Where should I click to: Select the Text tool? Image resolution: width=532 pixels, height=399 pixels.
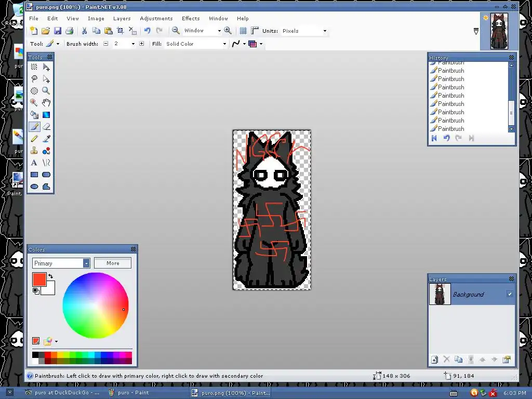(x=34, y=163)
